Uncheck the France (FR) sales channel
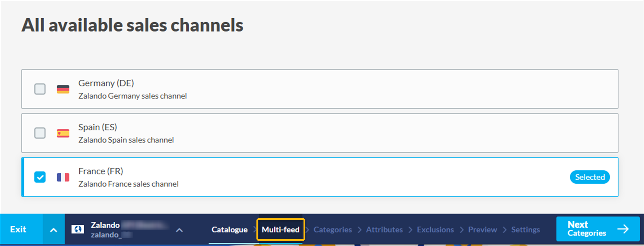The width and height of the screenshot is (644, 246). [x=40, y=177]
